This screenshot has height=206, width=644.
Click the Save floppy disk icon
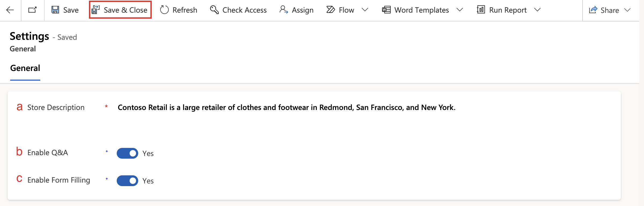tap(55, 10)
